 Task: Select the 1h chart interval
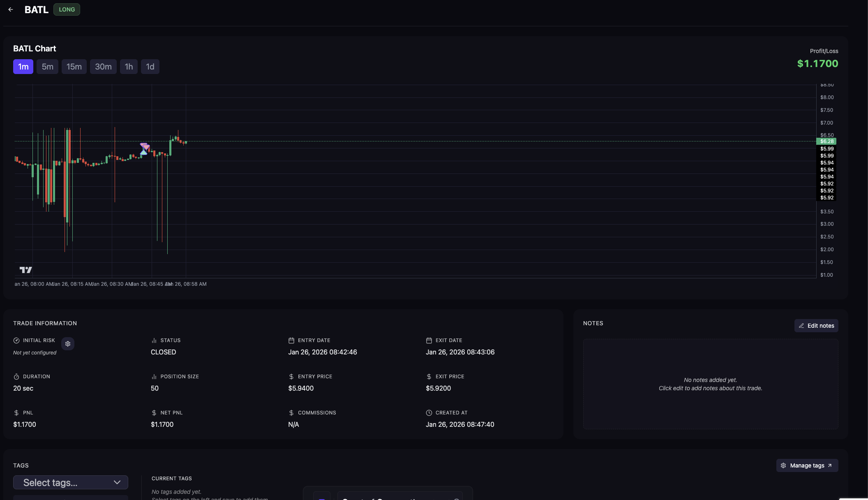tap(129, 67)
